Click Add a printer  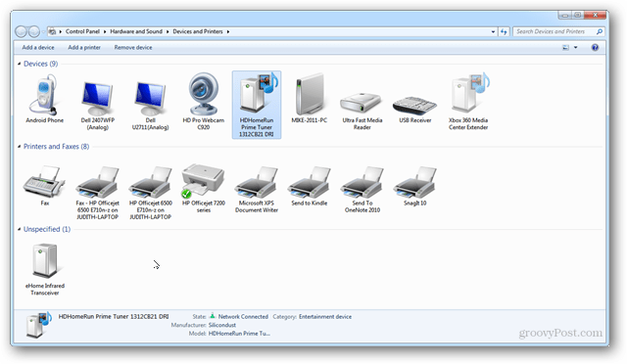[x=84, y=48]
